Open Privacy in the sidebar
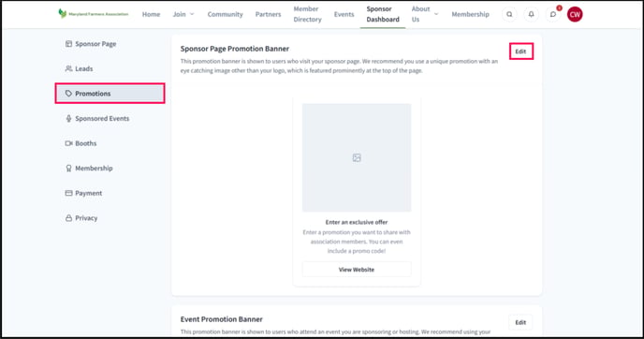Screen dimensions: 644x339 click(x=86, y=218)
